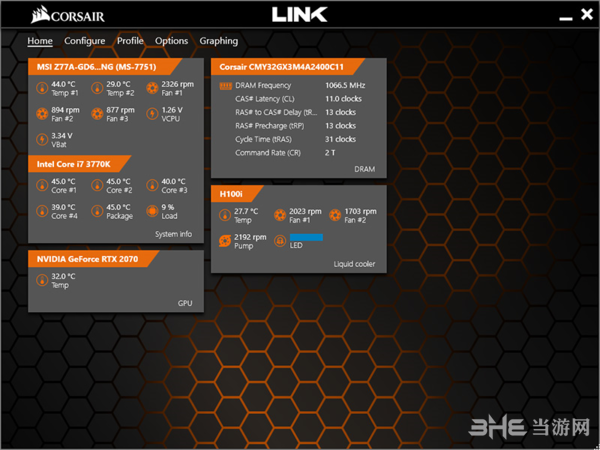Screen dimensions: 600x450
Task: Click the DRAM label in memory panel
Action: click(365, 169)
